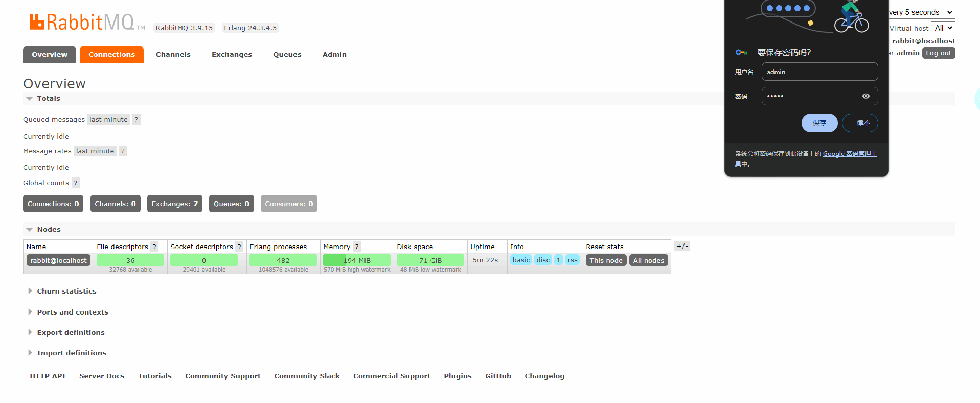The height and width of the screenshot is (403, 980).
Task: Click the username field containing admin
Action: [819, 72]
